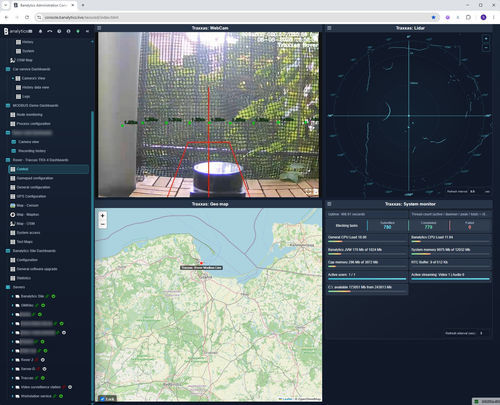Open the browser profile avatar
This screenshot has height=405, width=500.
tap(483, 17)
